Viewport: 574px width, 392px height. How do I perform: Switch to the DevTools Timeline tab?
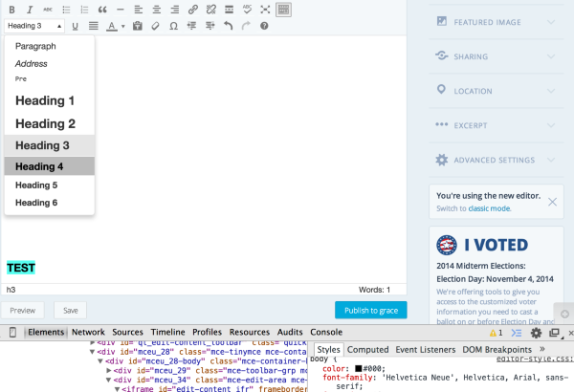tap(168, 333)
